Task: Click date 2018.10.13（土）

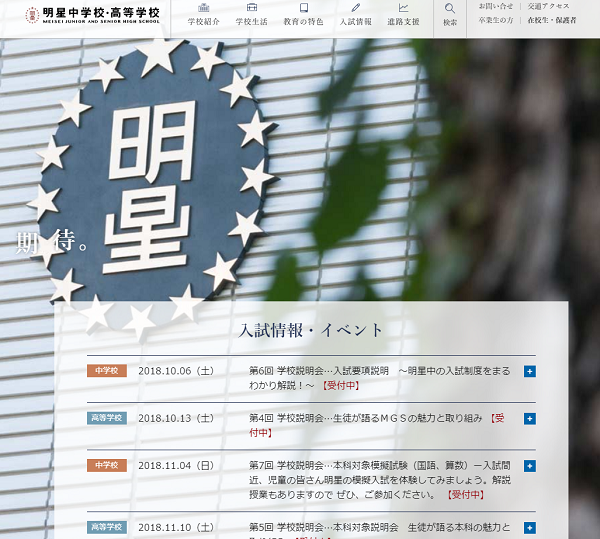Action: point(176,418)
